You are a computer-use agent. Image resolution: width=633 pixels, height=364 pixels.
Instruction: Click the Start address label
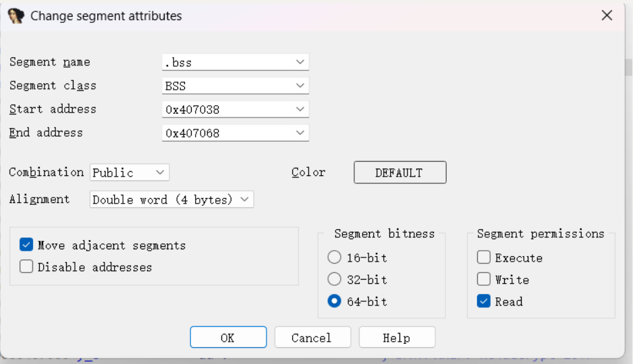(53, 109)
